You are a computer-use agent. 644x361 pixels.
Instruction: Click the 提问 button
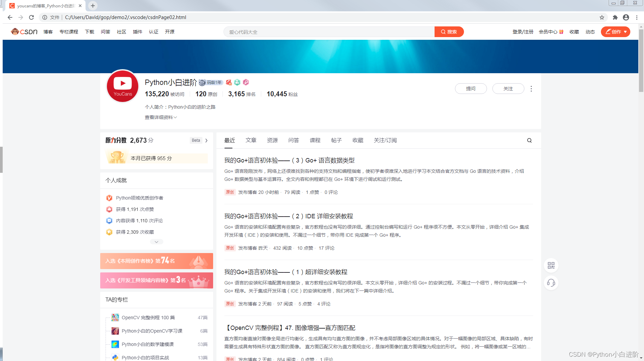coord(471,88)
